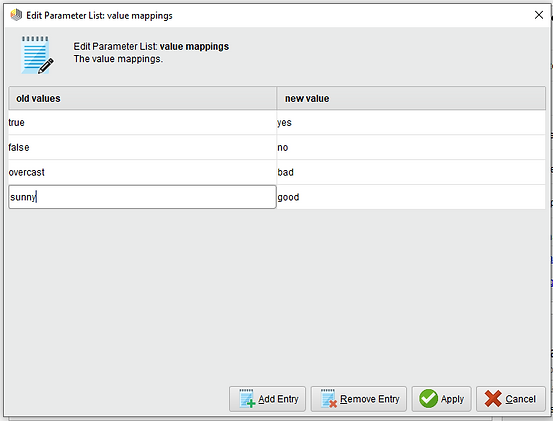Click the Remove Entry button
The width and height of the screenshot is (553, 421).
click(x=358, y=399)
